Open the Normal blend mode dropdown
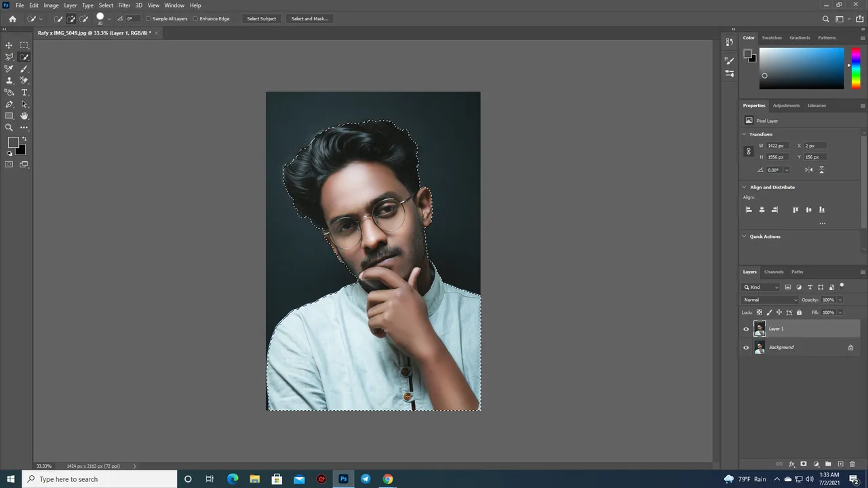Image resolution: width=868 pixels, height=488 pixels. click(770, 300)
